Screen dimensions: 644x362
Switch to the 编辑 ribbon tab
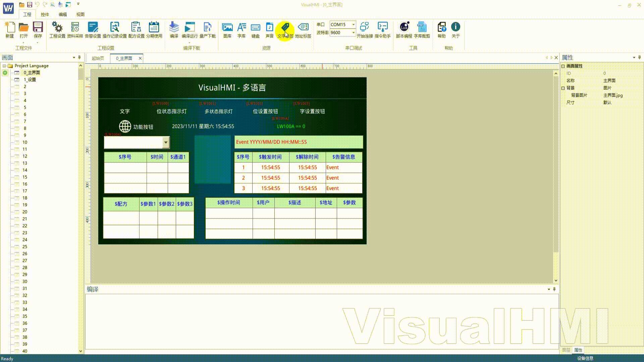coord(62,14)
